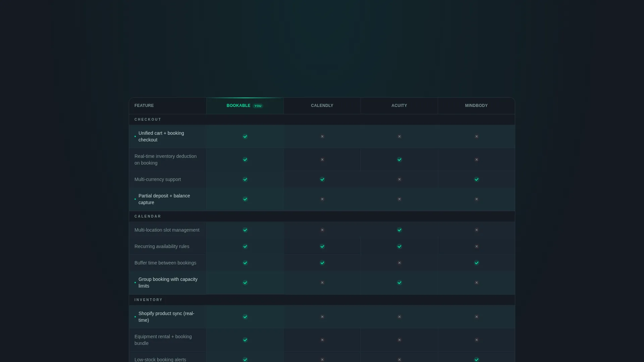
Task: Click Acuity cross for Unified cart + booking checkout
Action: point(399,136)
